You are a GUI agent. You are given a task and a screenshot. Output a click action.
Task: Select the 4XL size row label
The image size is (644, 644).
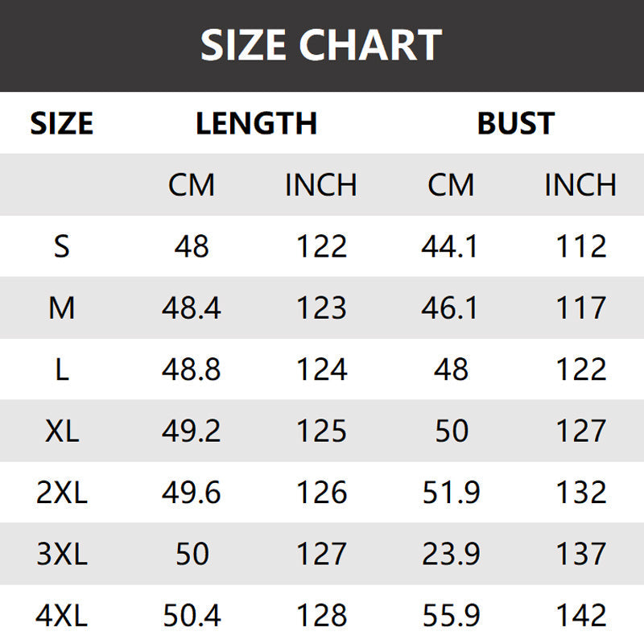62,616
